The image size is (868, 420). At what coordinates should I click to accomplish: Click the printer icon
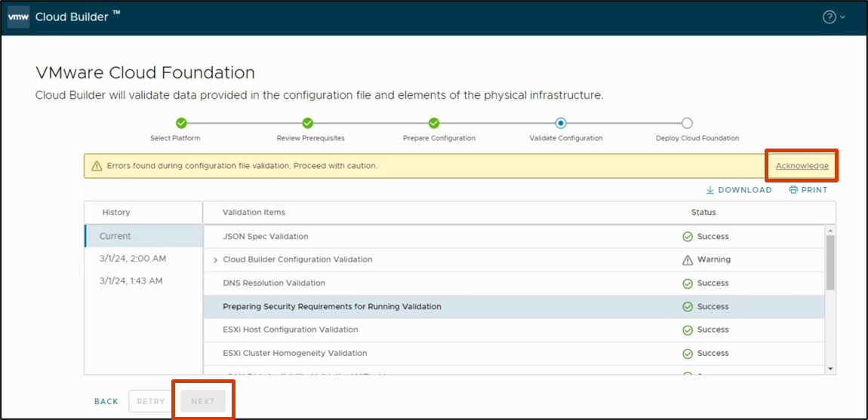(x=793, y=190)
